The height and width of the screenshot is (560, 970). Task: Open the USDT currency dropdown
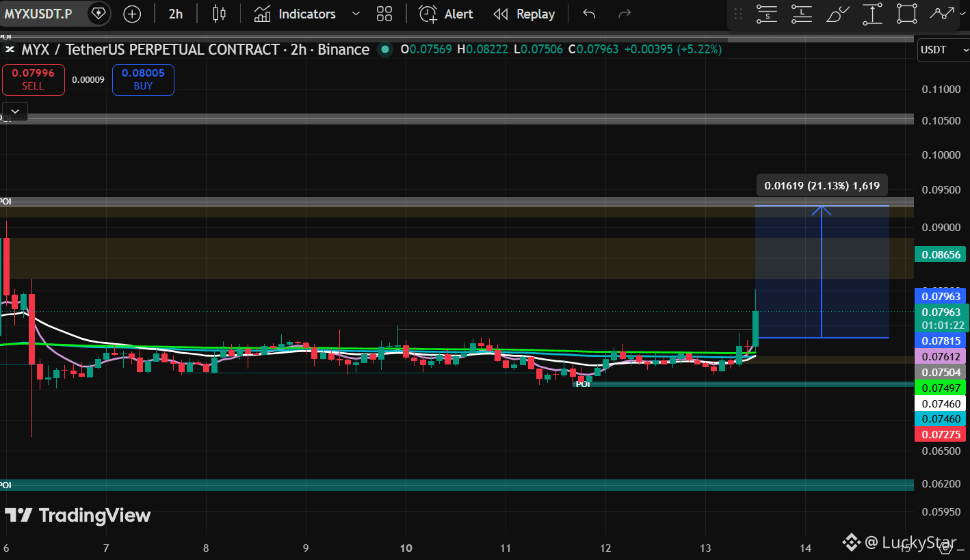click(943, 50)
